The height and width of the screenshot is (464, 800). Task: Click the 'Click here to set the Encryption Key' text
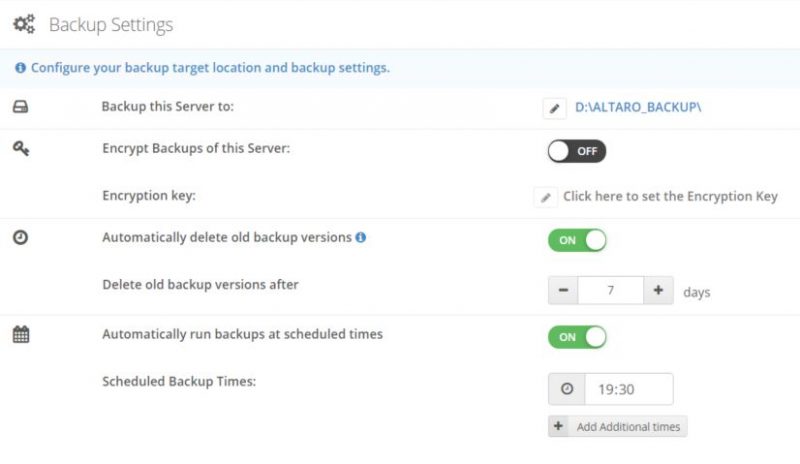point(670,197)
